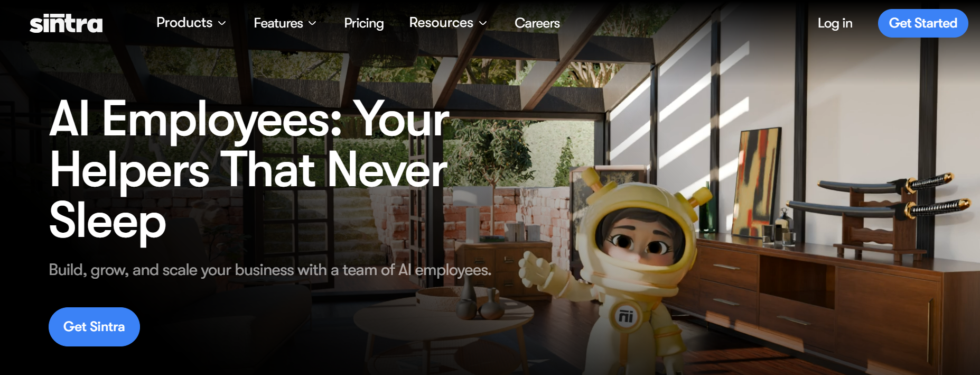Click the Get Started button
This screenshot has width=980, height=375.
coord(922,23)
